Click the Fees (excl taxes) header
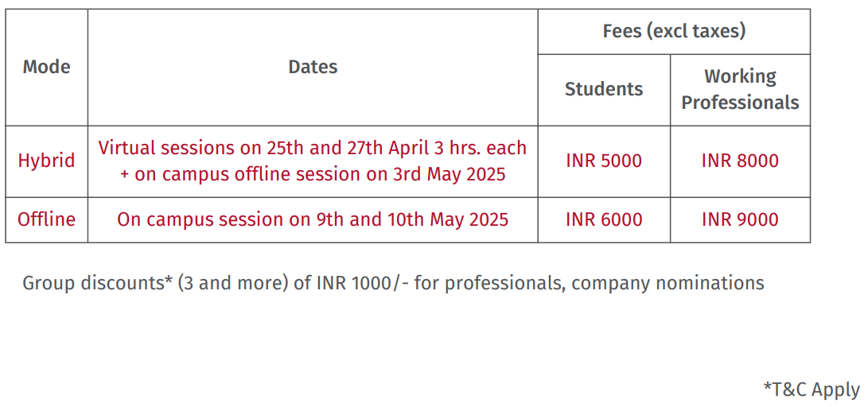Viewport: 868px width, 407px height. click(x=674, y=32)
